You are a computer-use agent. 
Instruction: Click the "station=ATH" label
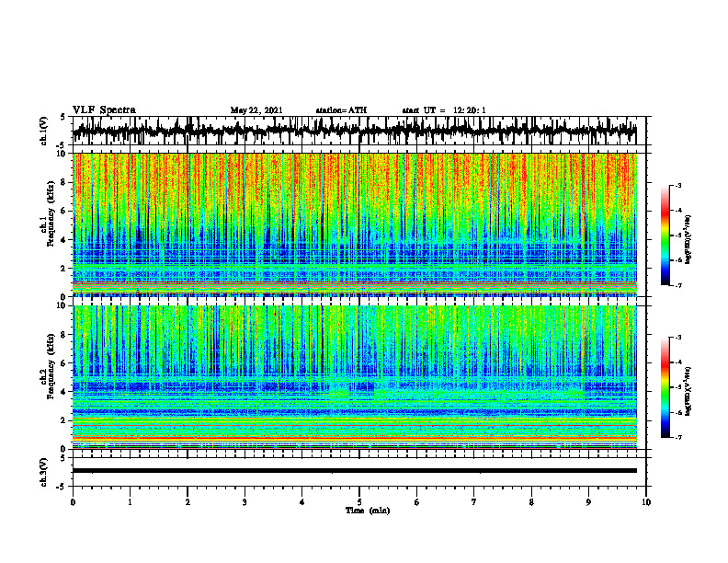click(x=341, y=110)
